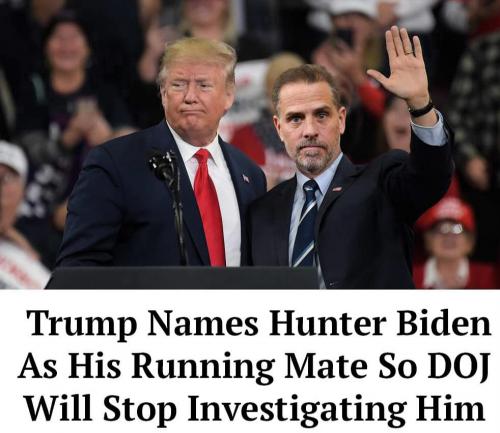Click the light blue shirt cuff
The height and width of the screenshot is (433, 500).
pos(429,128)
